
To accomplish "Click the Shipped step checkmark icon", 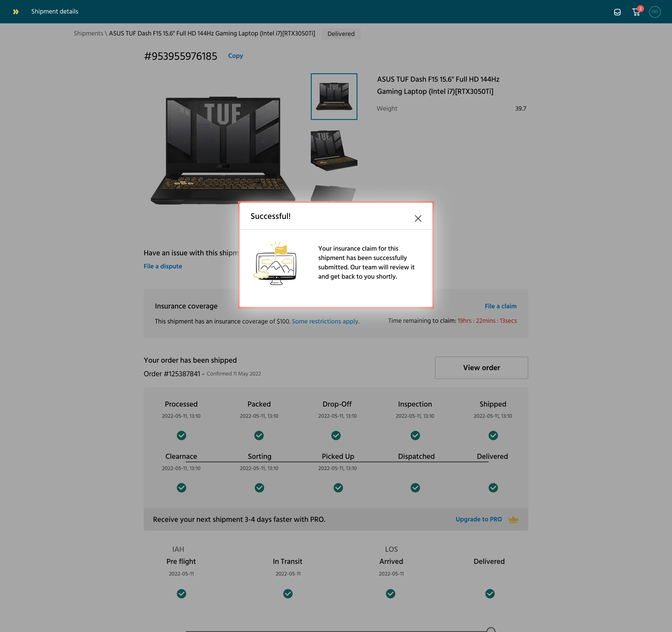I will (x=493, y=435).
